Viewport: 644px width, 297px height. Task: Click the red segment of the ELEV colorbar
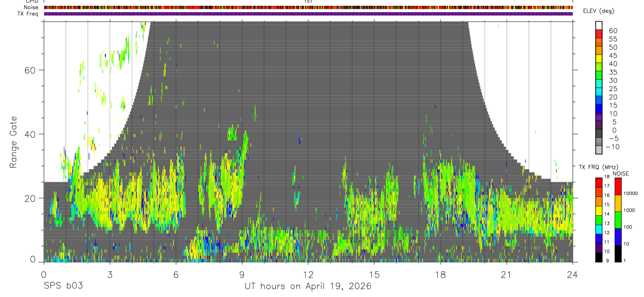coord(599,33)
